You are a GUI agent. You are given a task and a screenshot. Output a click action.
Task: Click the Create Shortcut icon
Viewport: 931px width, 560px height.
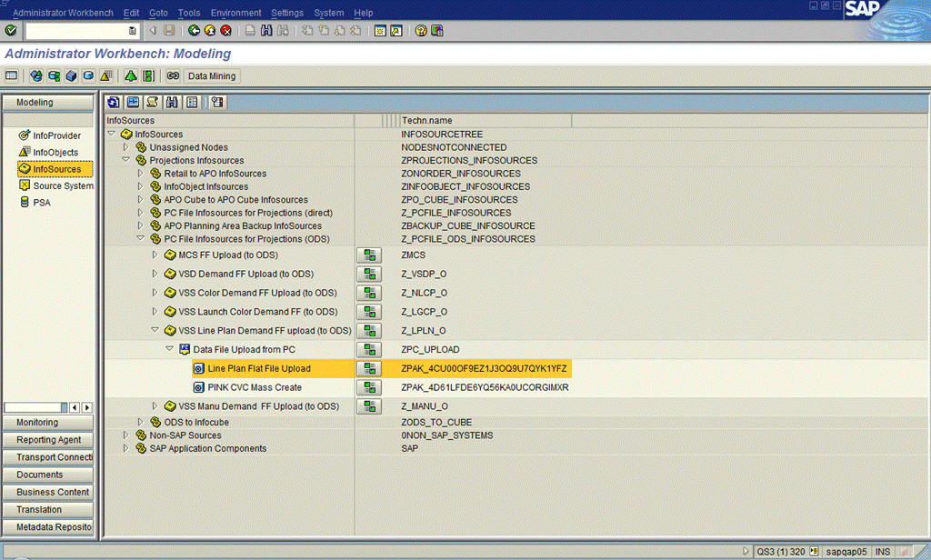(x=396, y=30)
